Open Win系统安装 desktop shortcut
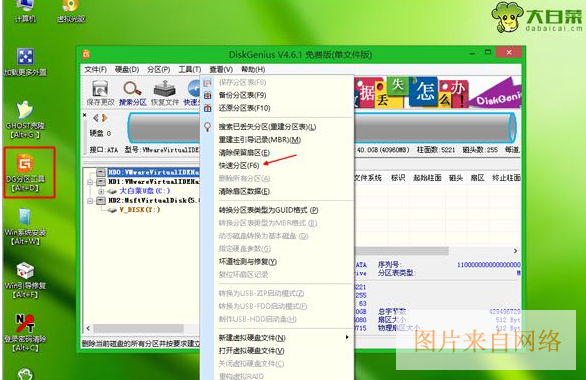 coord(25,226)
